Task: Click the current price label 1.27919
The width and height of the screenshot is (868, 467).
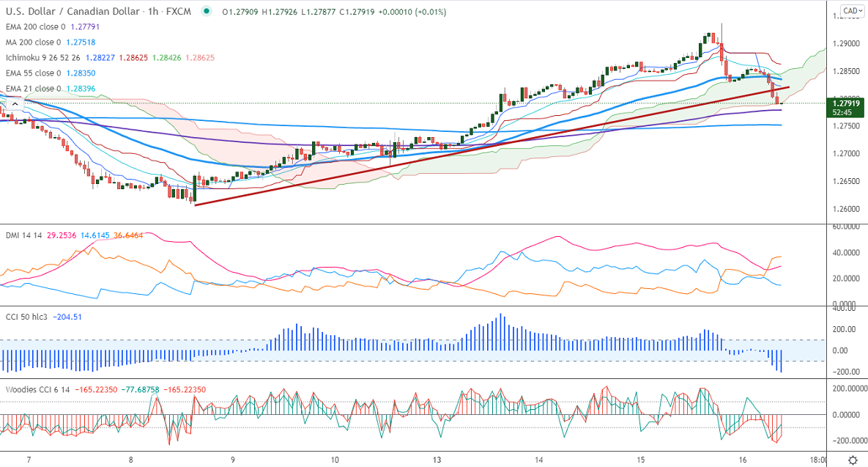Action: tap(847, 103)
